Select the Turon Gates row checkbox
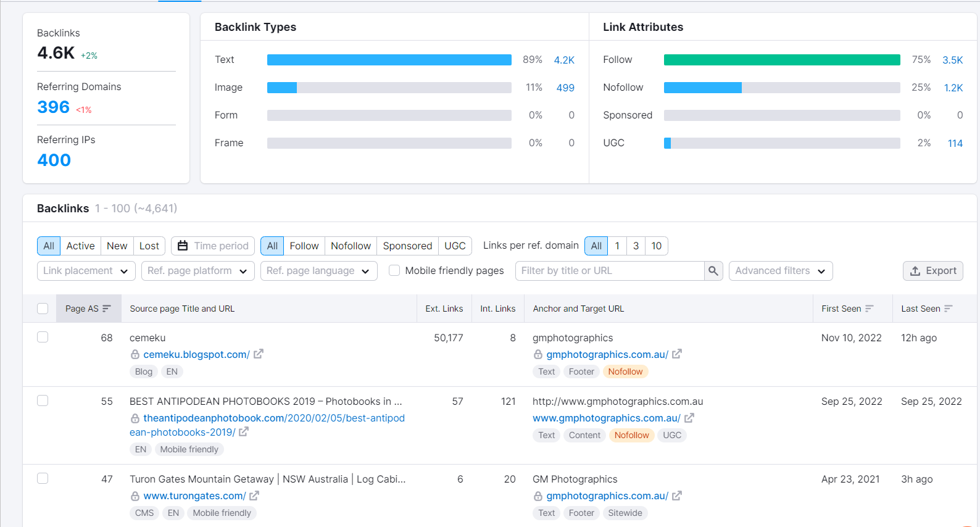Screen dimensions: 980x527 (43, 478)
